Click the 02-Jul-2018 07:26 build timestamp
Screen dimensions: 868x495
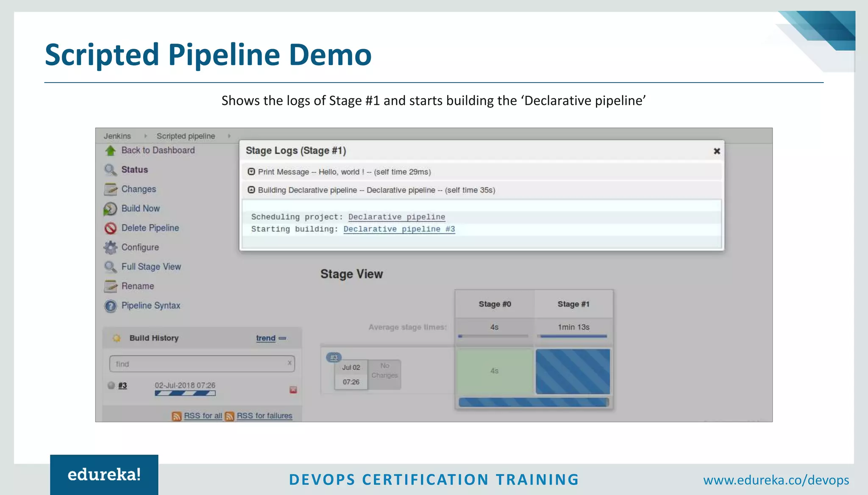coord(185,385)
